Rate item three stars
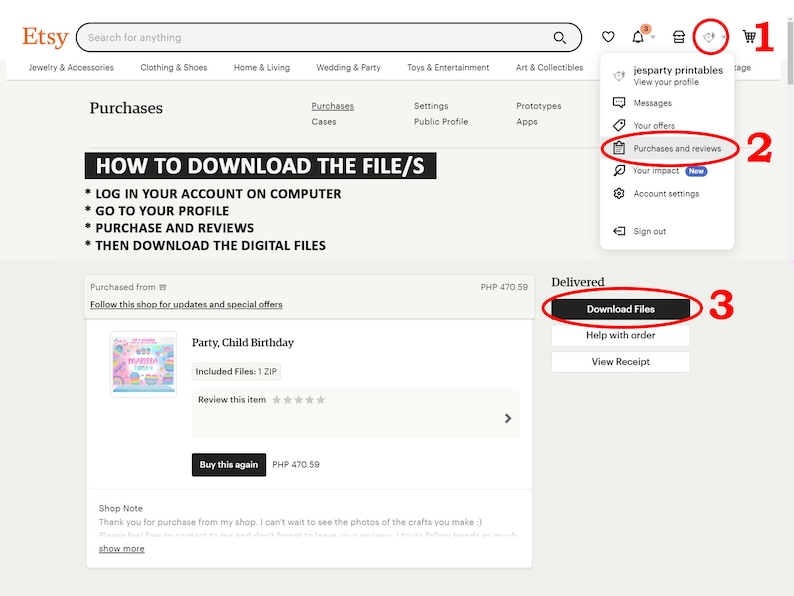The image size is (794, 596). 299,400
